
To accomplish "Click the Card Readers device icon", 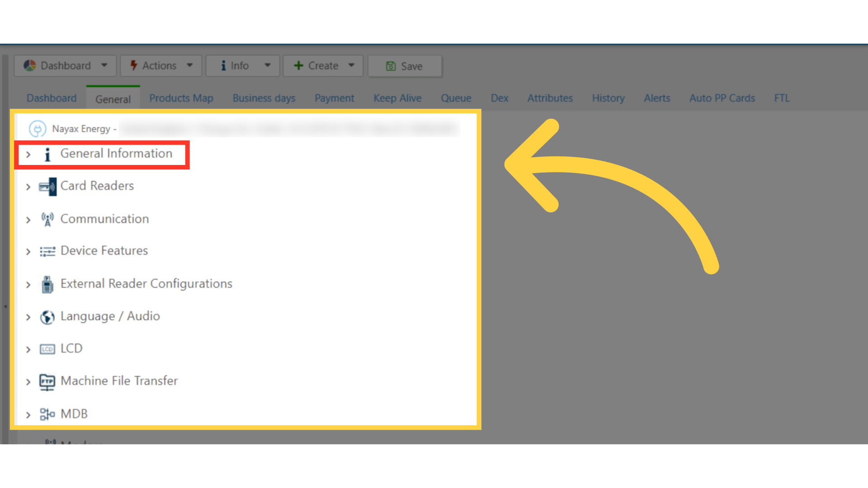I will tap(47, 186).
